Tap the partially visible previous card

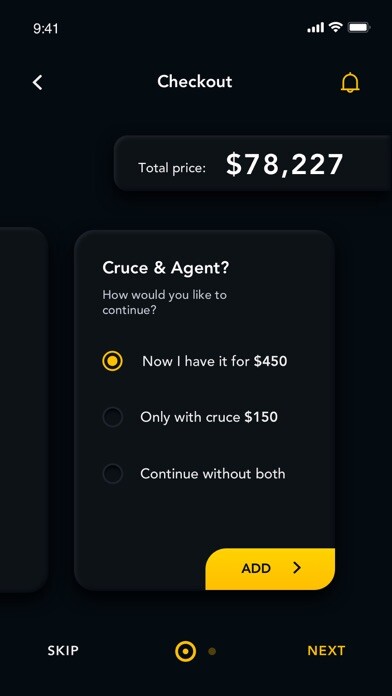(x=24, y=410)
